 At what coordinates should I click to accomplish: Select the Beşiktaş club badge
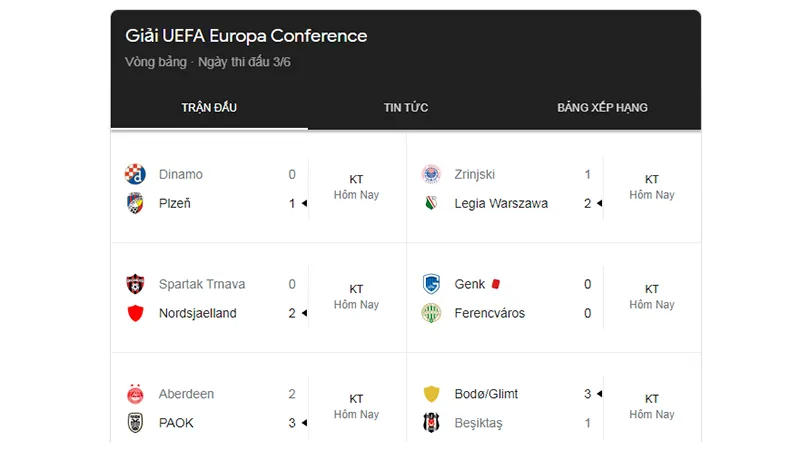(x=431, y=422)
